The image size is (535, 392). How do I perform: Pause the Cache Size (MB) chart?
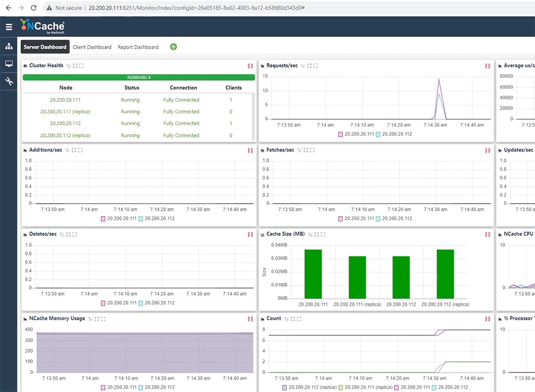pyautogui.click(x=487, y=234)
